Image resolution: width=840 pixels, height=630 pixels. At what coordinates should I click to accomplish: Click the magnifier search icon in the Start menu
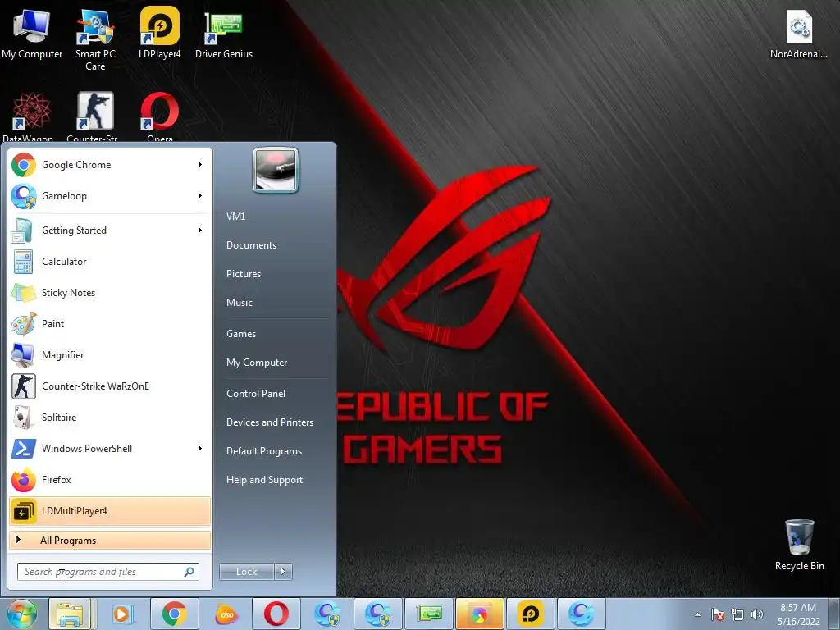click(x=189, y=572)
